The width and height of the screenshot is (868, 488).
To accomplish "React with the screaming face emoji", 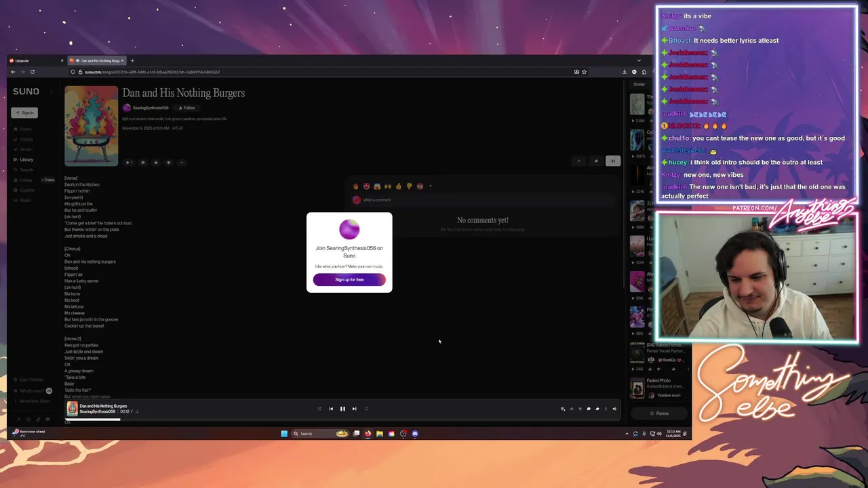I will click(377, 186).
